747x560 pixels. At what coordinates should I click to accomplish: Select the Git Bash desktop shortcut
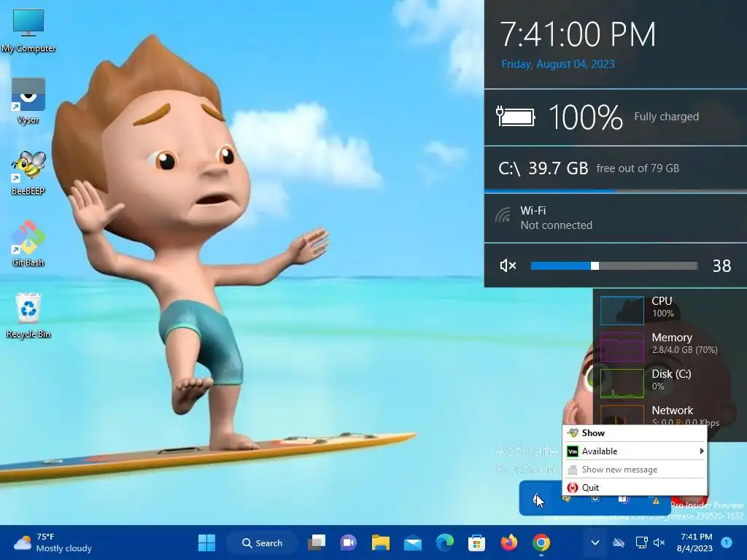click(28, 244)
